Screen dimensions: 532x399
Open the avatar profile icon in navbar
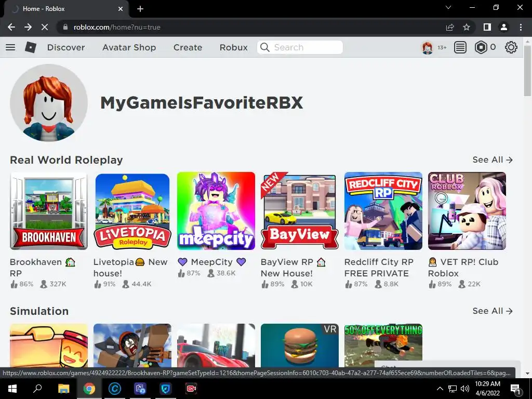pyautogui.click(x=427, y=47)
